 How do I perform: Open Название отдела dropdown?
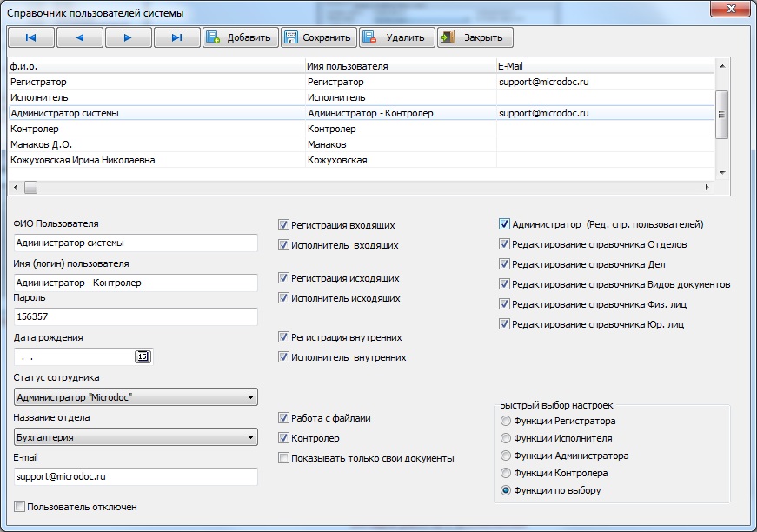pyautogui.click(x=136, y=437)
